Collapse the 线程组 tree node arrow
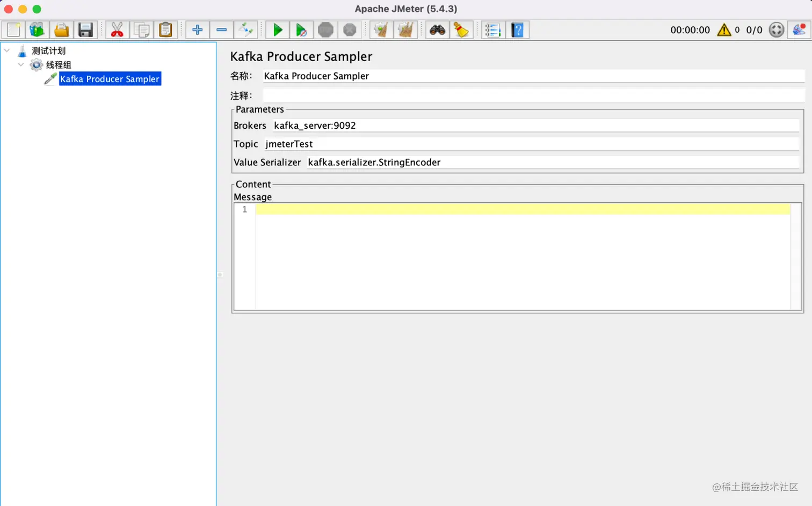Screen dimensions: 812x506 click(x=21, y=64)
